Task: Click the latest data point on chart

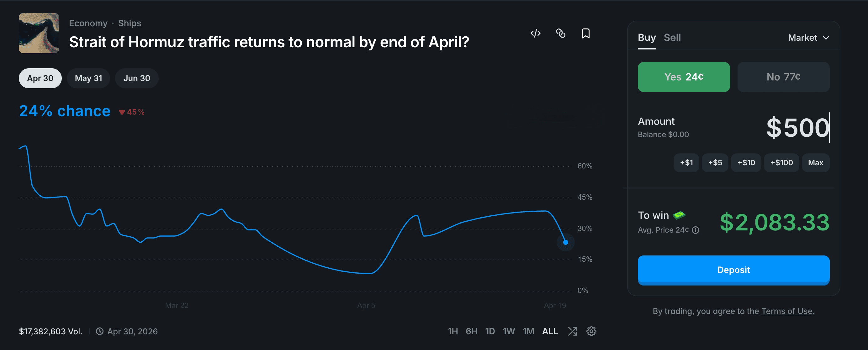Action: pyautogui.click(x=565, y=242)
